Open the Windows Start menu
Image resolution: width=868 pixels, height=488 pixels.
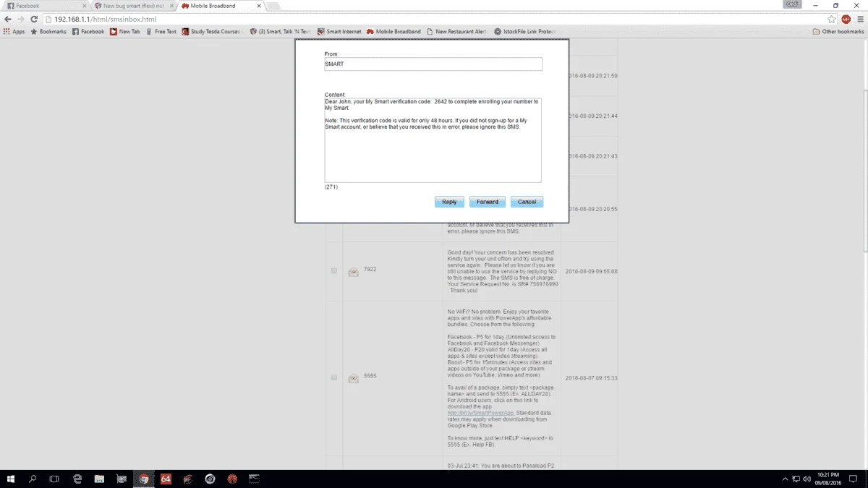(11, 479)
